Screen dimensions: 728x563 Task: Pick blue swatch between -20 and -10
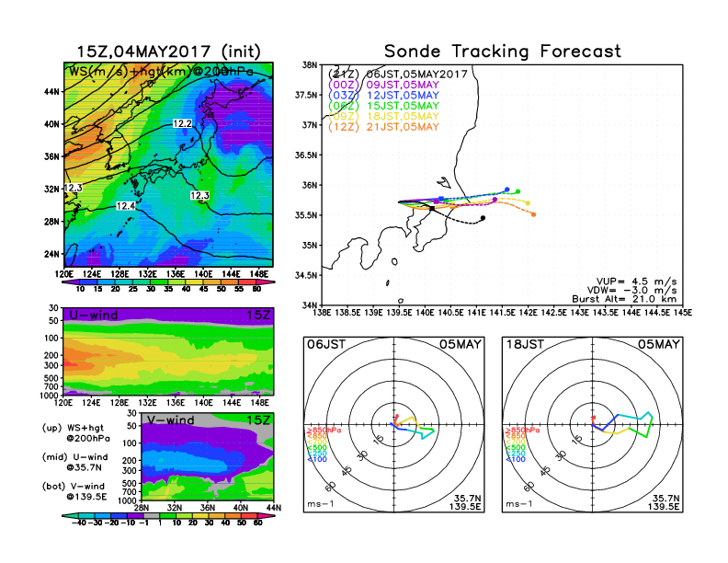point(119,515)
